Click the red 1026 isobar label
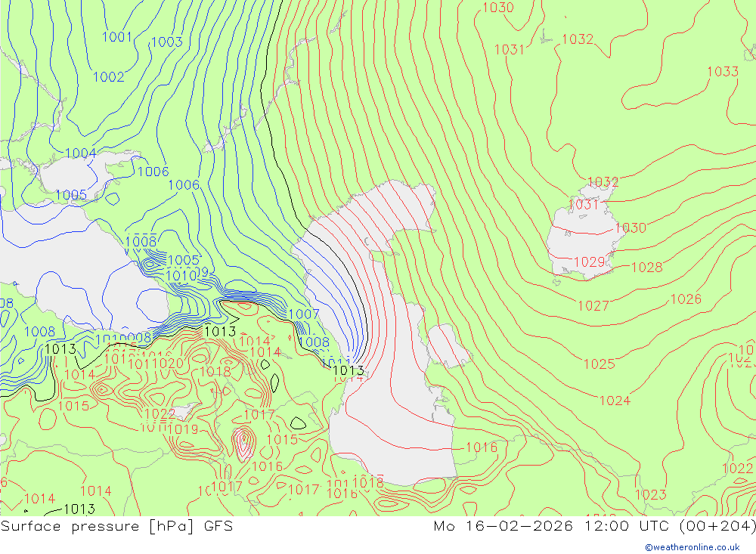The height and width of the screenshot is (554, 756). coord(686,299)
